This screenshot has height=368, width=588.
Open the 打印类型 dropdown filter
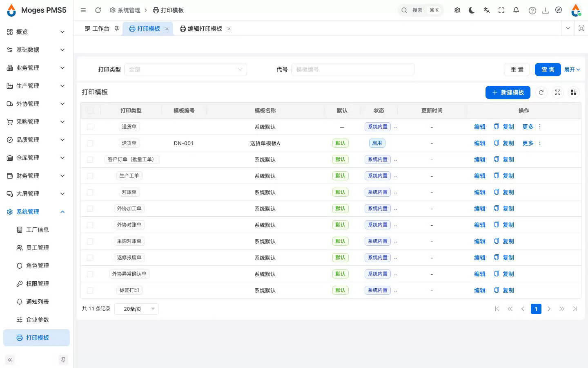(185, 70)
